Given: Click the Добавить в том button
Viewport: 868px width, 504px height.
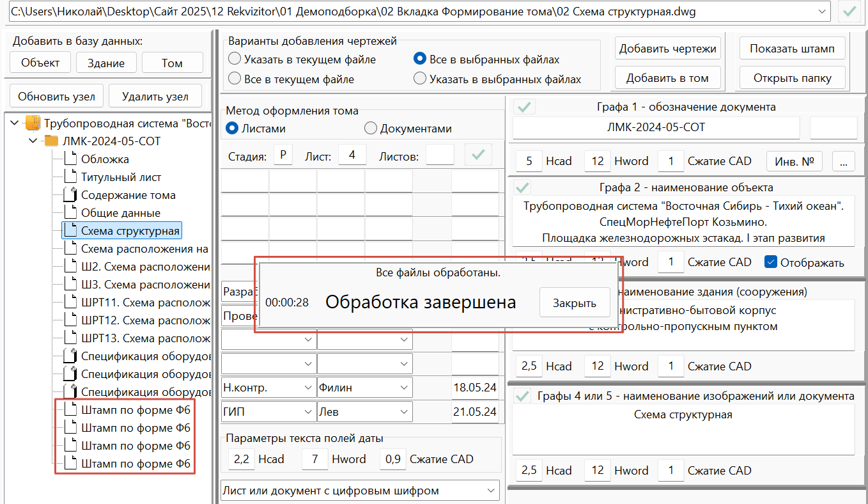Looking at the screenshot, I should click(668, 78).
